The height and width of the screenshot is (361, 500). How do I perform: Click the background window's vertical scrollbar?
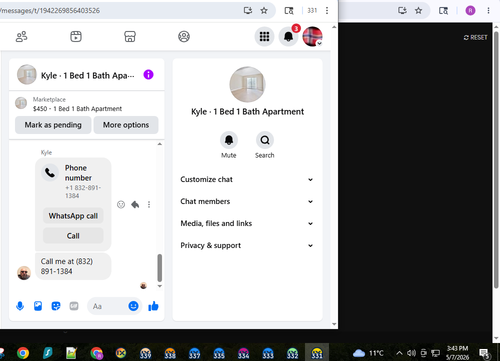496,160
